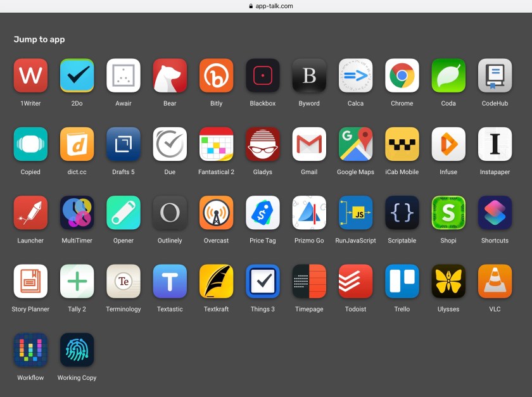Click the Instapaper text label

coord(495,172)
